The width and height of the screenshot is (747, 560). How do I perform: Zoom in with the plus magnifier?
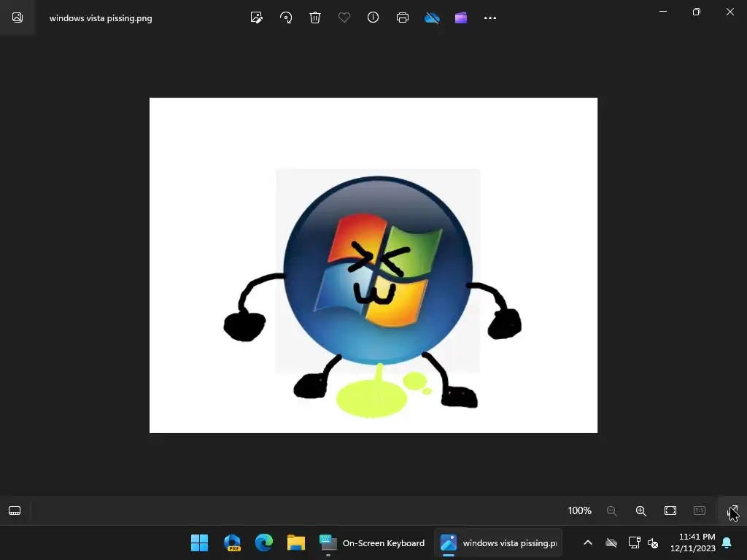(640, 511)
